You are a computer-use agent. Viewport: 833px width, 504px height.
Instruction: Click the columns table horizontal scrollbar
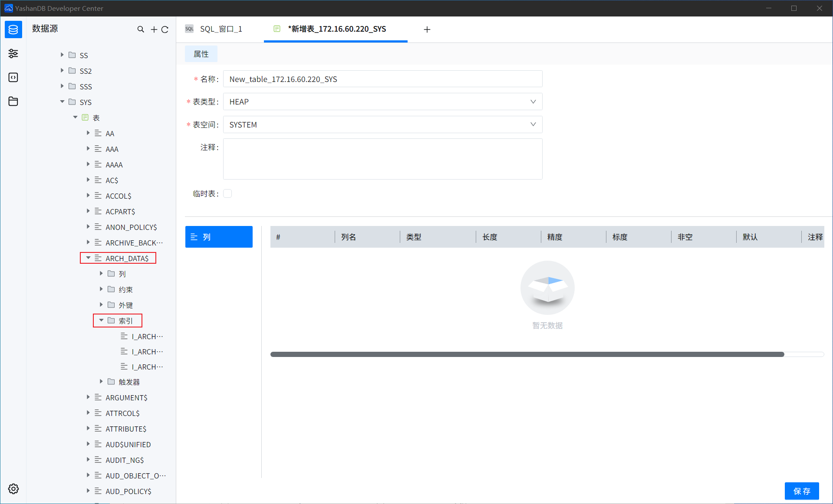point(527,354)
